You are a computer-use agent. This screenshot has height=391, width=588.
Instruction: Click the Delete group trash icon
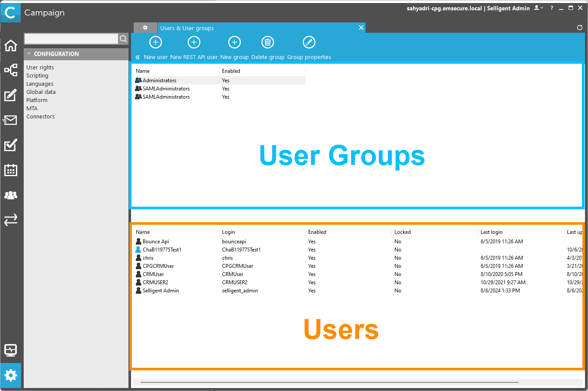point(268,42)
